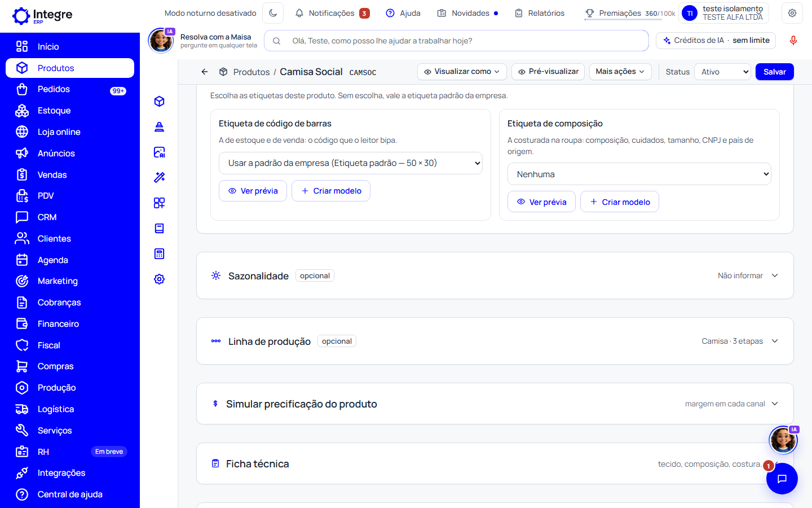Screen dimensions: 812x508
Task: Select the stamp icon in secondary sidebar
Action: coord(160,126)
